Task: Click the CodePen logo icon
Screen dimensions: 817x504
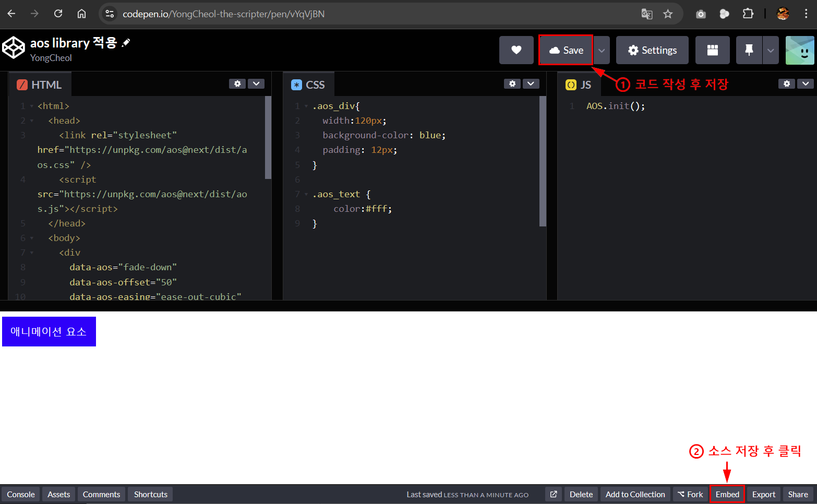Action: (x=14, y=48)
